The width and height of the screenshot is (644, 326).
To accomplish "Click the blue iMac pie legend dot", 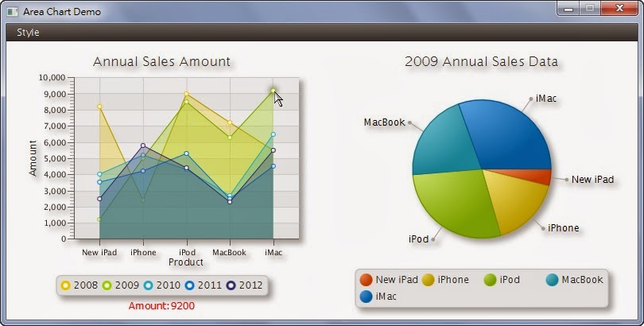I will coord(366,297).
